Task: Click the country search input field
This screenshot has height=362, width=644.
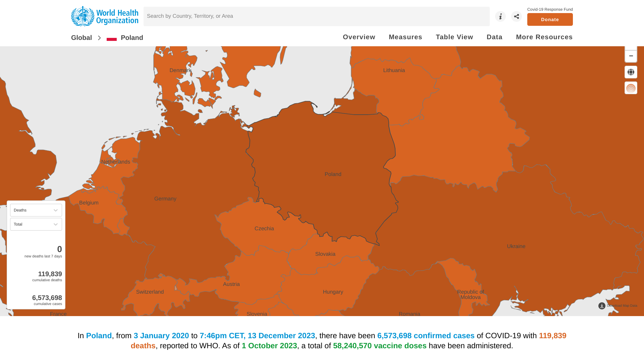Action: [316, 16]
